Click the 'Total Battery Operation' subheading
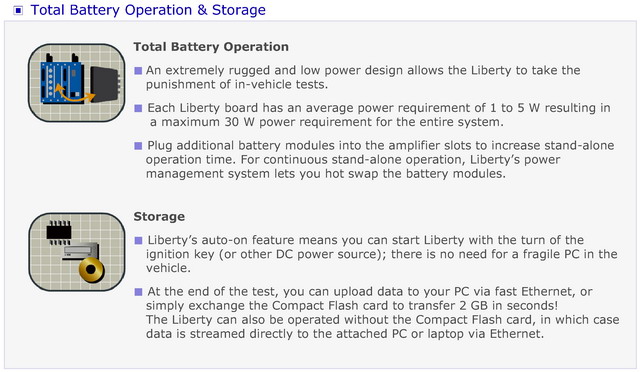 coord(211,47)
